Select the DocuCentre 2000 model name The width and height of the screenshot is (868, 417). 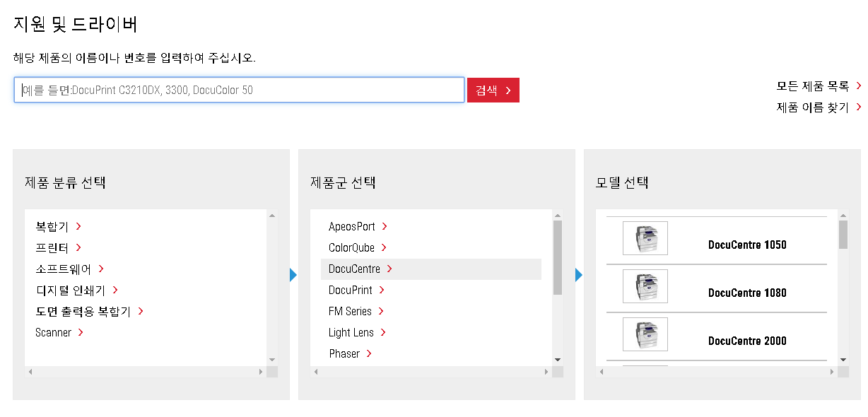click(x=747, y=341)
